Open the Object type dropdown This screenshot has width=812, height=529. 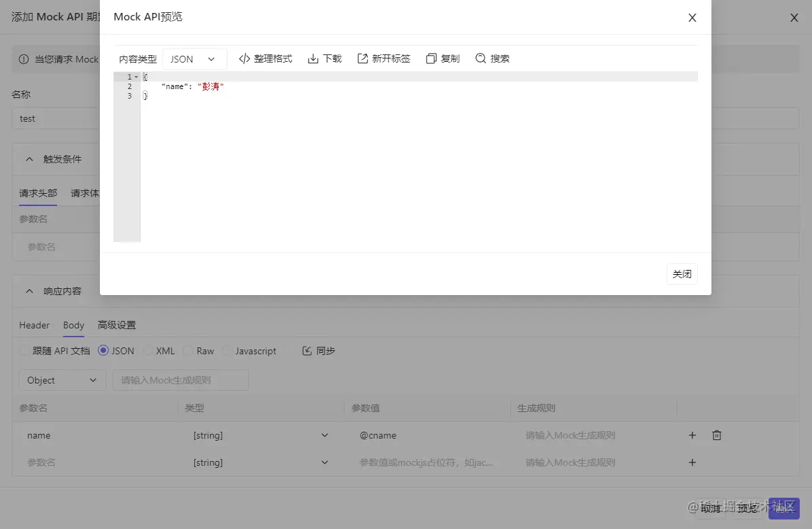pyautogui.click(x=62, y=380)
